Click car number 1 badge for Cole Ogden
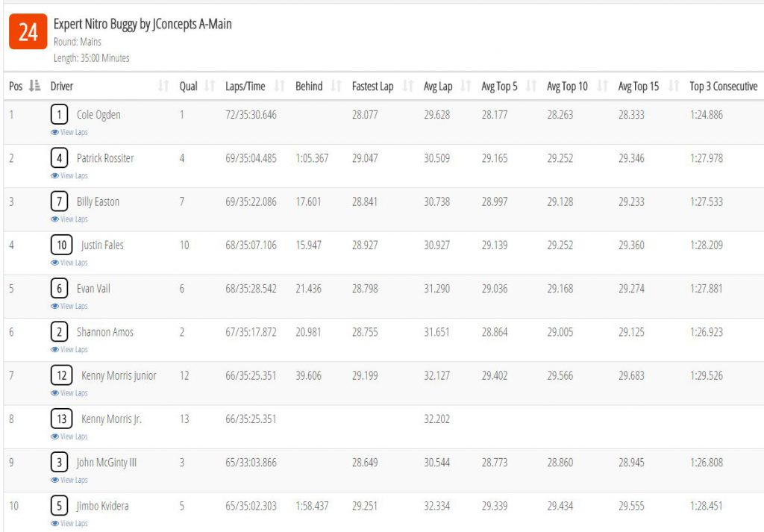This screenshot has width=764, height=532. (60, 115)
